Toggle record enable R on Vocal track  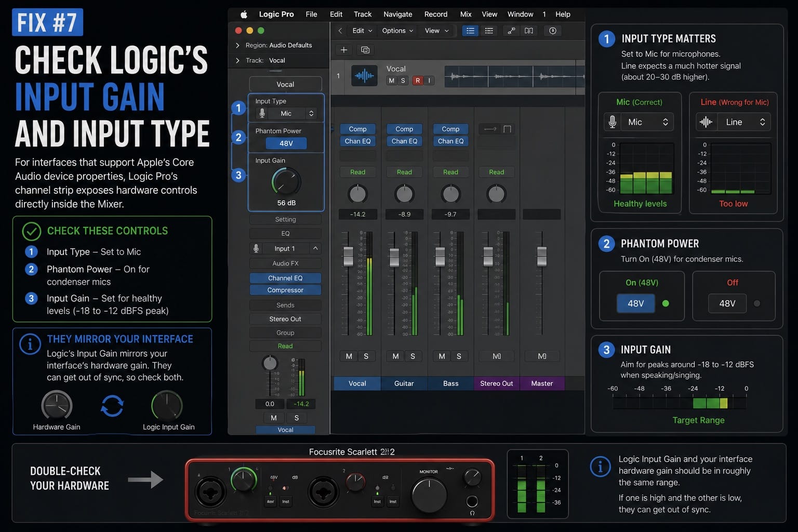(418, 81)
